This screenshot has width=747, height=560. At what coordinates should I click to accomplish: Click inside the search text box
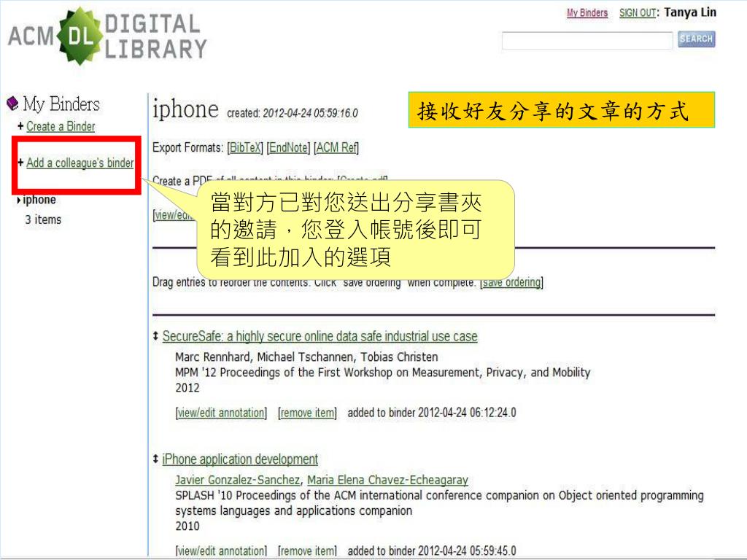(587, 41)
